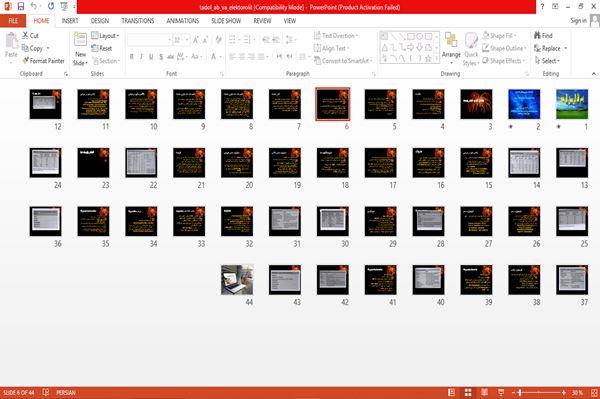
Task: Open the Align Text dropdown
Action: (331, 48)
